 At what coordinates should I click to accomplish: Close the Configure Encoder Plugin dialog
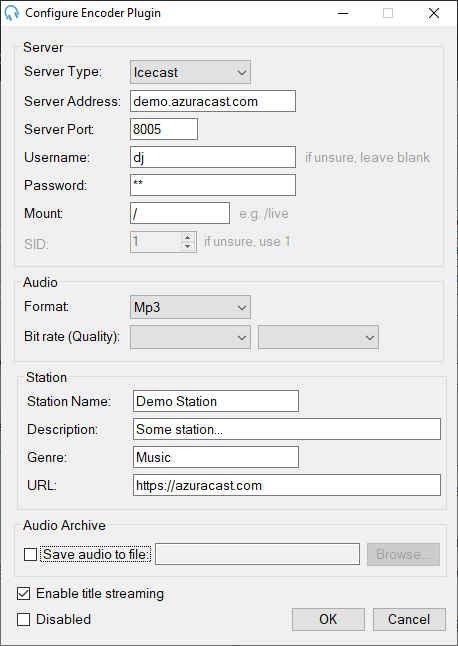(434, 13)
